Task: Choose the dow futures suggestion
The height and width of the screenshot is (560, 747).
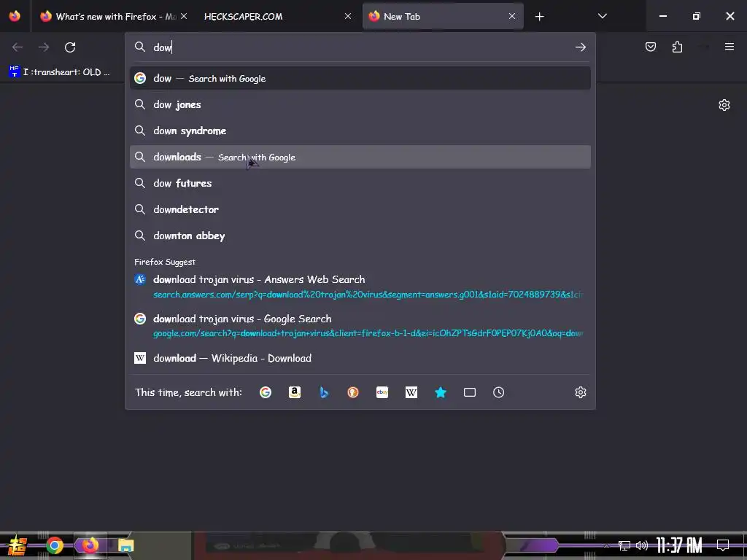Action: point(360,183)
